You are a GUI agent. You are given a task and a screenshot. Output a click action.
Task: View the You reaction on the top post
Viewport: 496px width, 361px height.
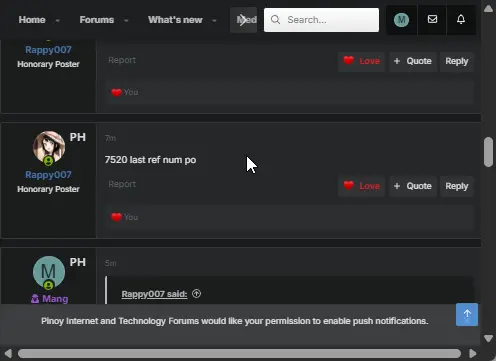coord(131,92)
